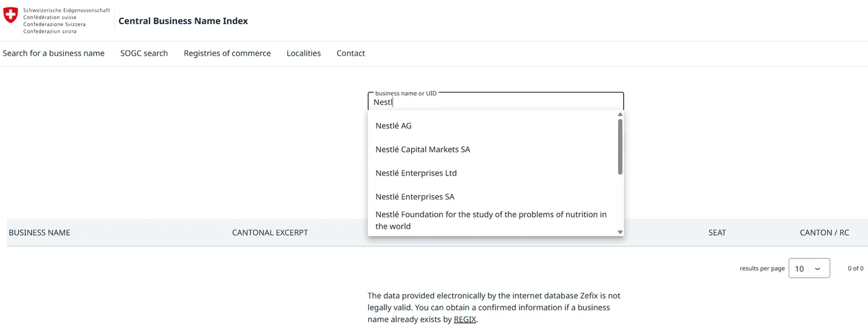
Task: Click the suggestion list scroll-down arrow
Action: click(620, 232)
